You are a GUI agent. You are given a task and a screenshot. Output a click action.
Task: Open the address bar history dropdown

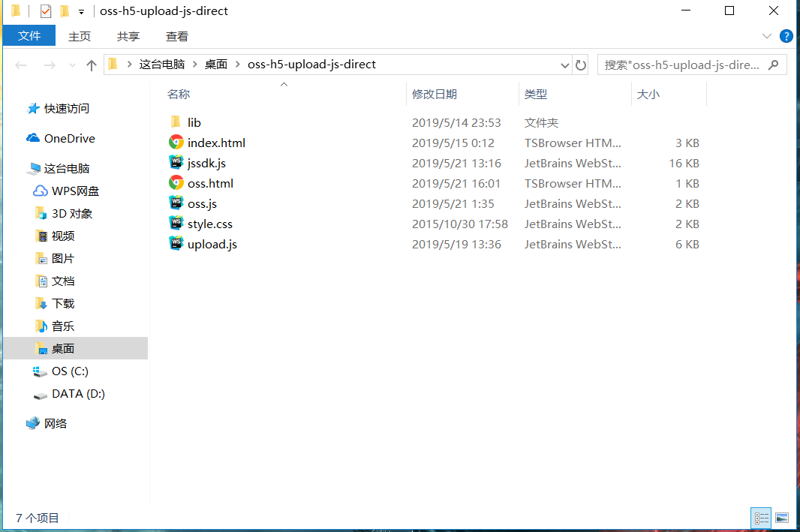click(x=565, y=65)
